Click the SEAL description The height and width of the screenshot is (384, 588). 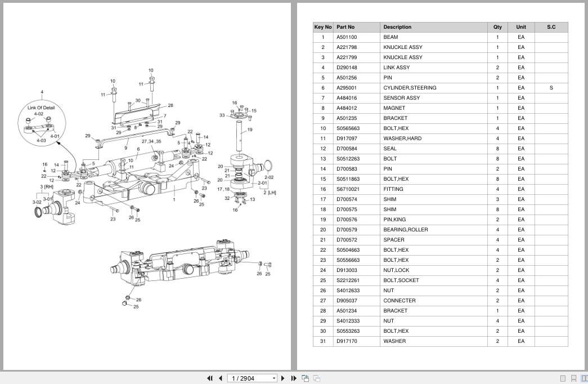point(389,149)
